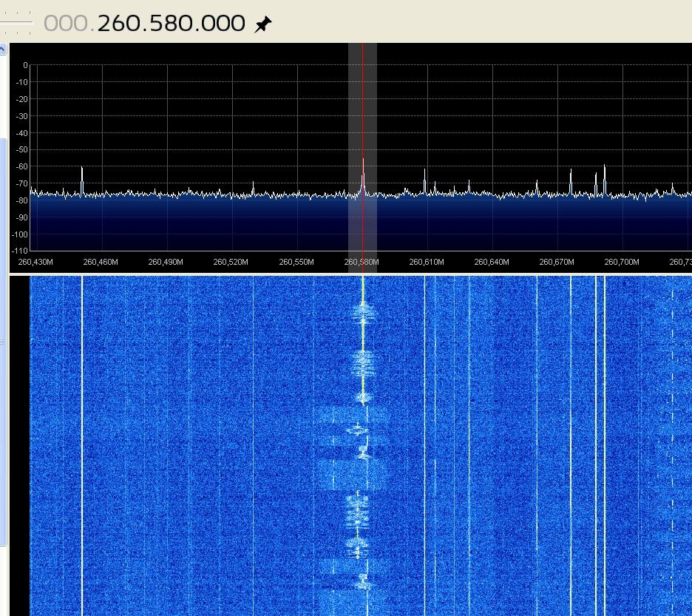The height and width of the screenshot is (616, 692).
Task: Click the 260,490M frequency axis label
Action: click(166, 262)
